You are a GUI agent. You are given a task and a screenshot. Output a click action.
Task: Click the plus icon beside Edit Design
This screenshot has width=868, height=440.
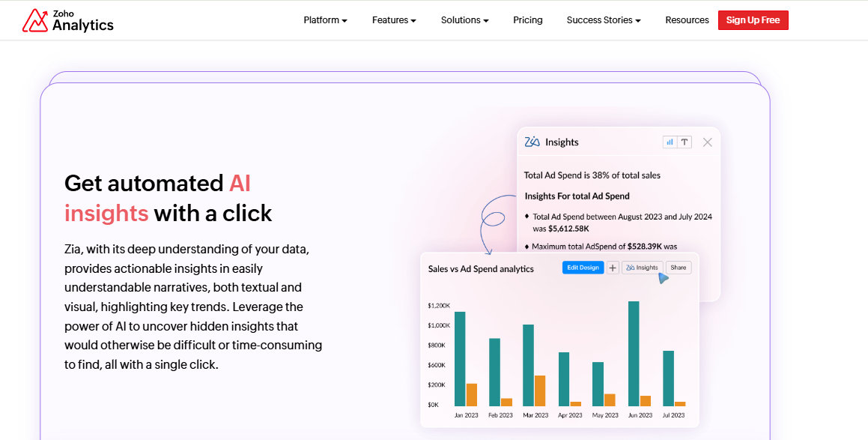coord(613,268)
